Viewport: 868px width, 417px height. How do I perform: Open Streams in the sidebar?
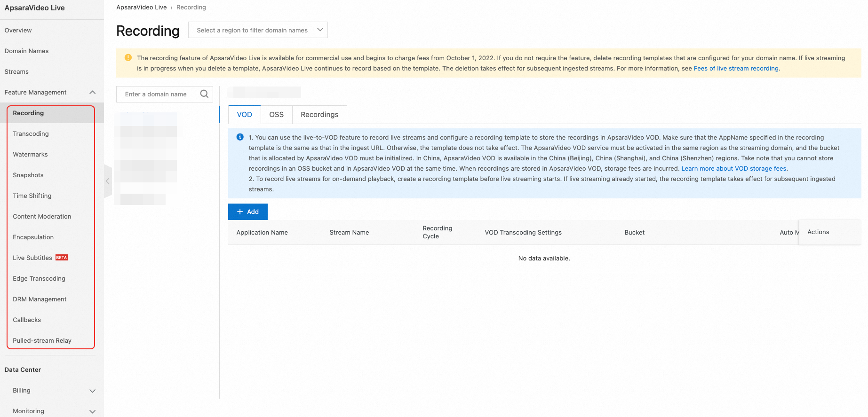[16, 72]
